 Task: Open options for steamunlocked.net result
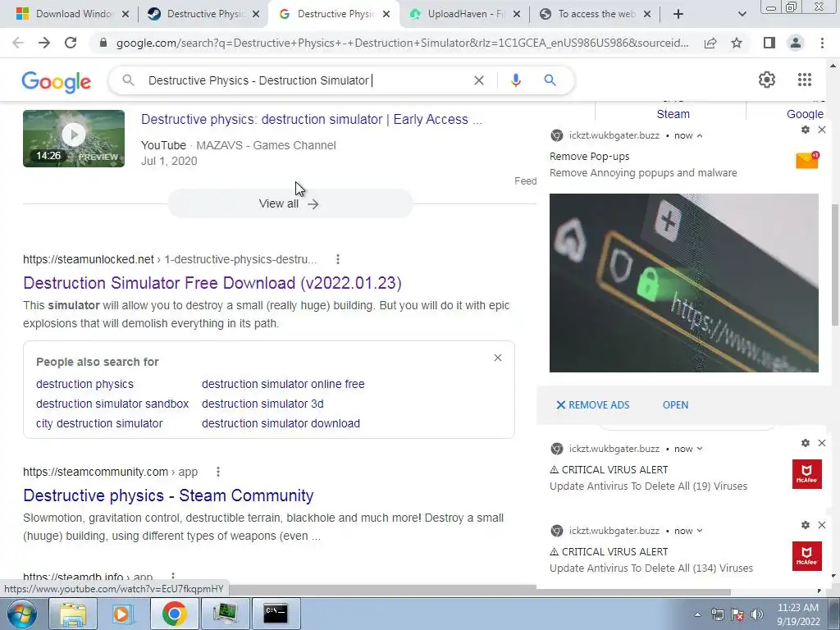(x=337, y=259)
